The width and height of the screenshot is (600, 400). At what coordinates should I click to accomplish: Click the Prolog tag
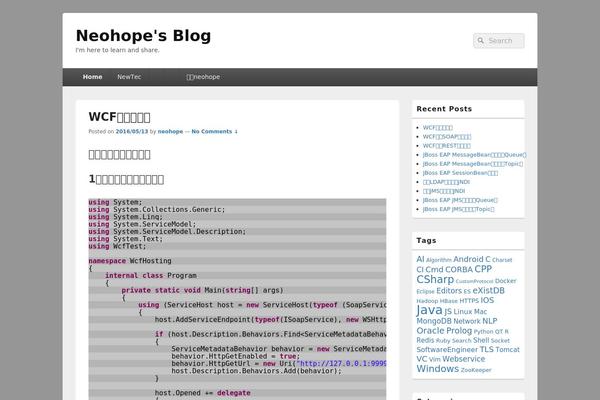(459, 331)
